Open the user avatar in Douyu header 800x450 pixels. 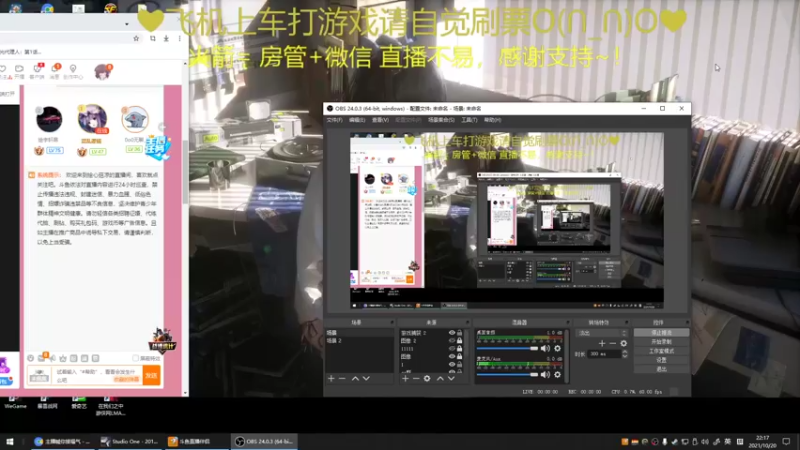pos(102,72)
